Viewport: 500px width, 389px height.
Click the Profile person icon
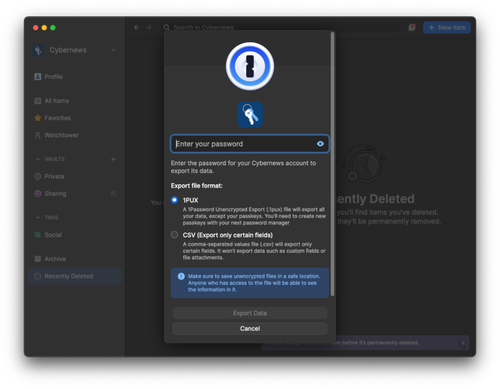[38, 77]
